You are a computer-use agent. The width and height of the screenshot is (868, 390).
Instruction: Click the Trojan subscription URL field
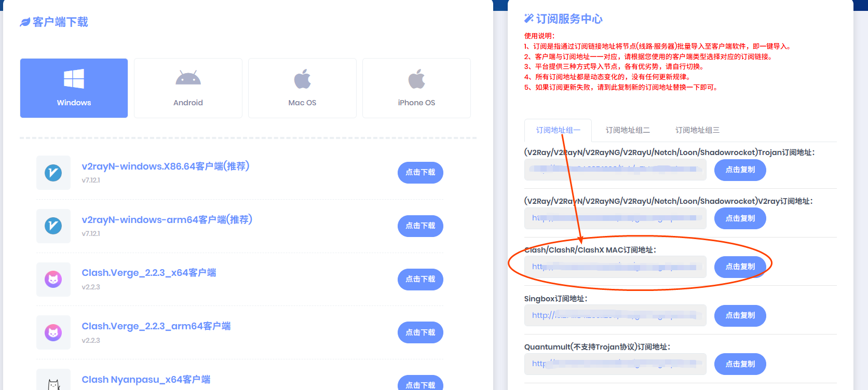(615, 170)
